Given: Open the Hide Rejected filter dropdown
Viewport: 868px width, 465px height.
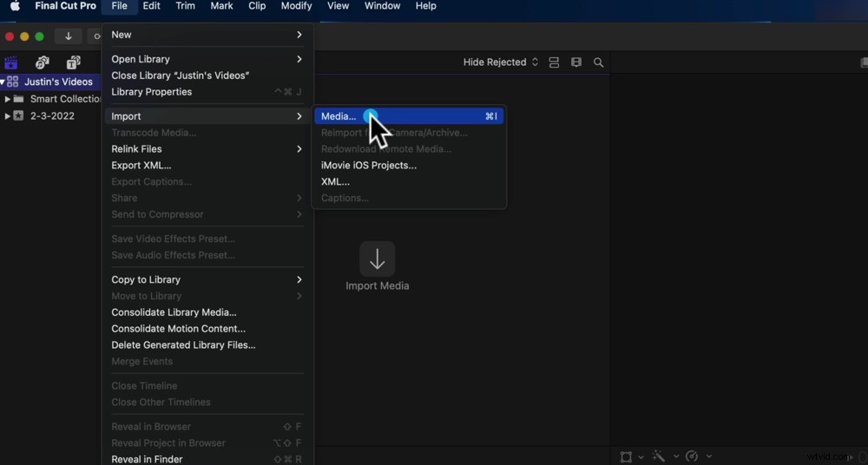Looking at the screenshot, I should [501, 62].
